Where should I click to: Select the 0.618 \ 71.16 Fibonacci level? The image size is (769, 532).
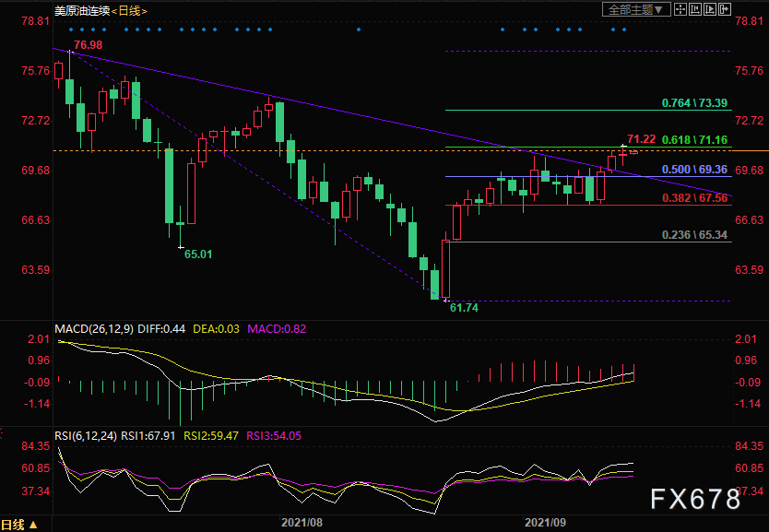tap(694, 140)
